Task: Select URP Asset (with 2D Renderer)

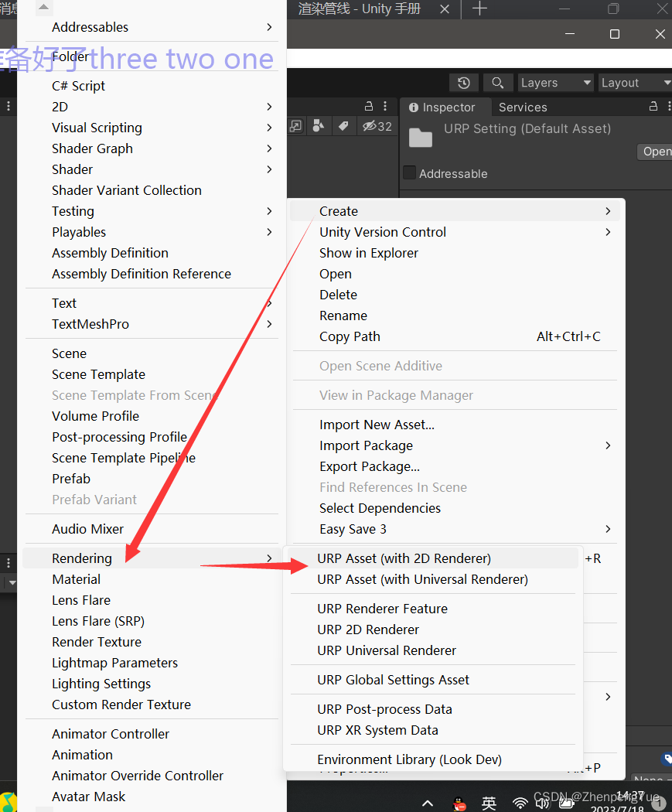Action: [x=434, y=558]
